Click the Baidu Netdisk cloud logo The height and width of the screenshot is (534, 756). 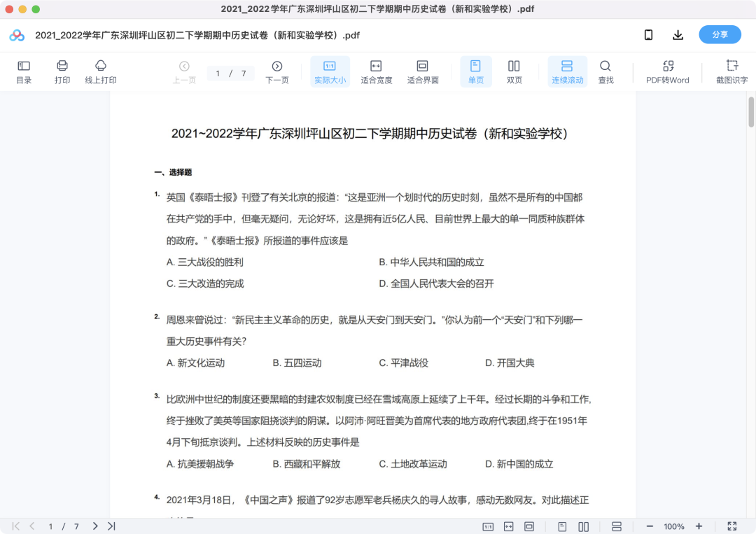point(17,35)
